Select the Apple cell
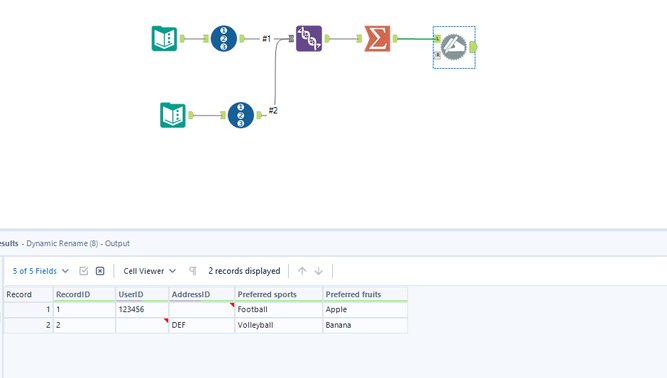 365,310
